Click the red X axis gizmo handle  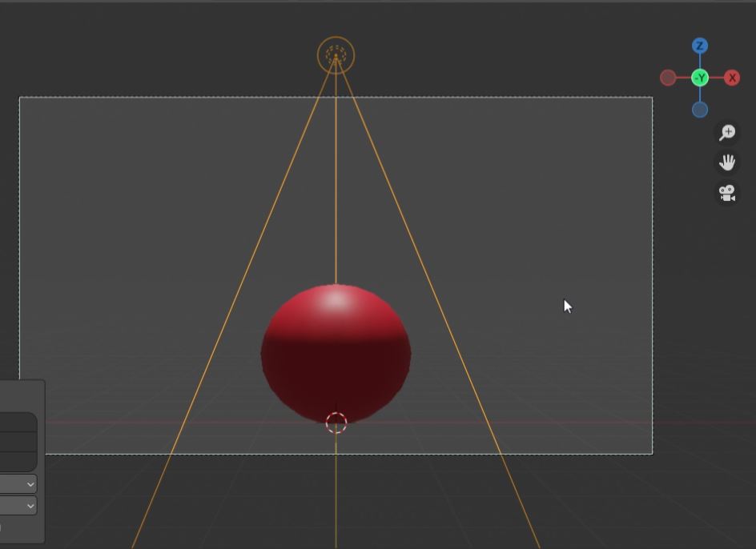(x=732, y=78)
